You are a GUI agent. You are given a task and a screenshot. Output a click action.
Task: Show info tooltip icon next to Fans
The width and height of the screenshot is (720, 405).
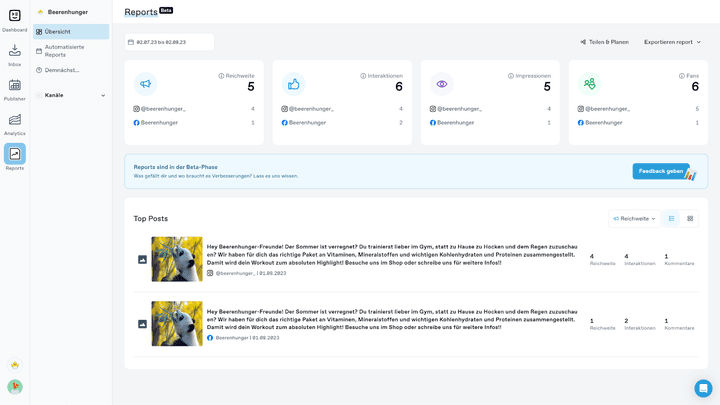point(682,76)
